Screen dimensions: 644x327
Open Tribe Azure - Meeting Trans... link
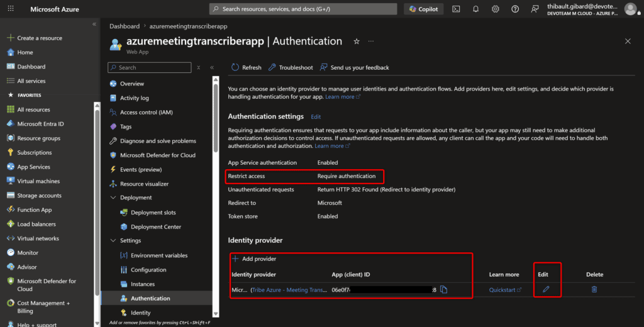pos(289,290)
